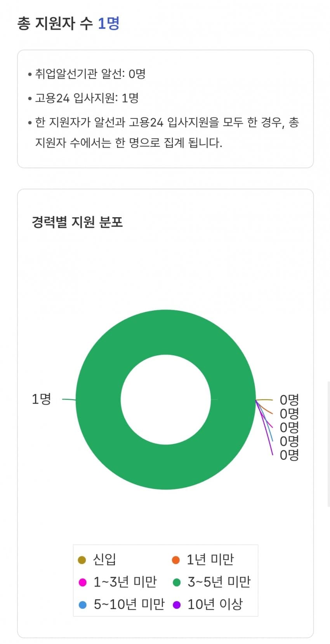
Task: Click the blue 5~10년 미만 legend dot
Action: click(82, 605)
